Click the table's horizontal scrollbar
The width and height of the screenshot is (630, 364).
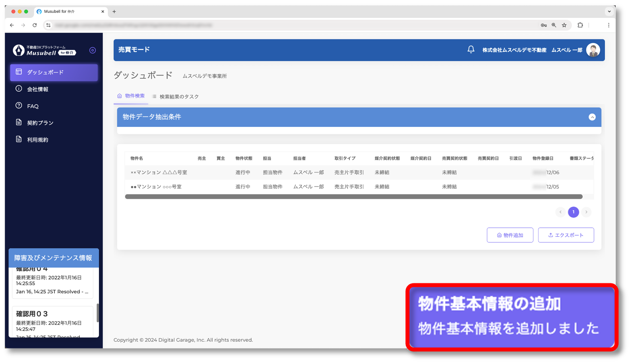[x=353, y=197]
